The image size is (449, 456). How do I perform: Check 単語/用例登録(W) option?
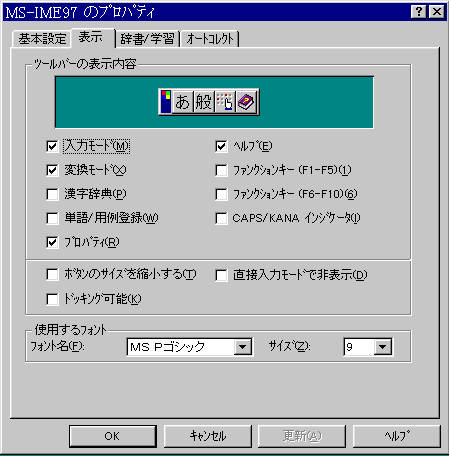[52, 218]
